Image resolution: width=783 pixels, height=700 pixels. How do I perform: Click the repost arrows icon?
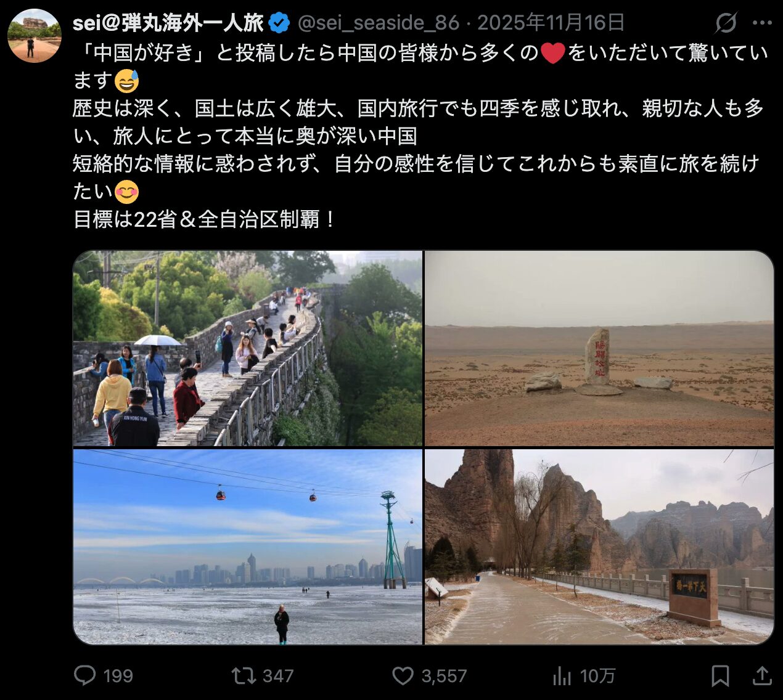243,676
